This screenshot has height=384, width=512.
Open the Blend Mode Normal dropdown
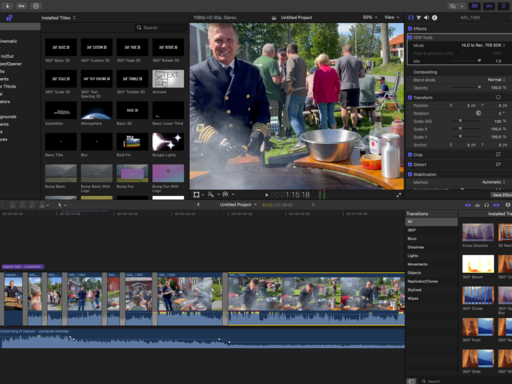pos(496,80)
